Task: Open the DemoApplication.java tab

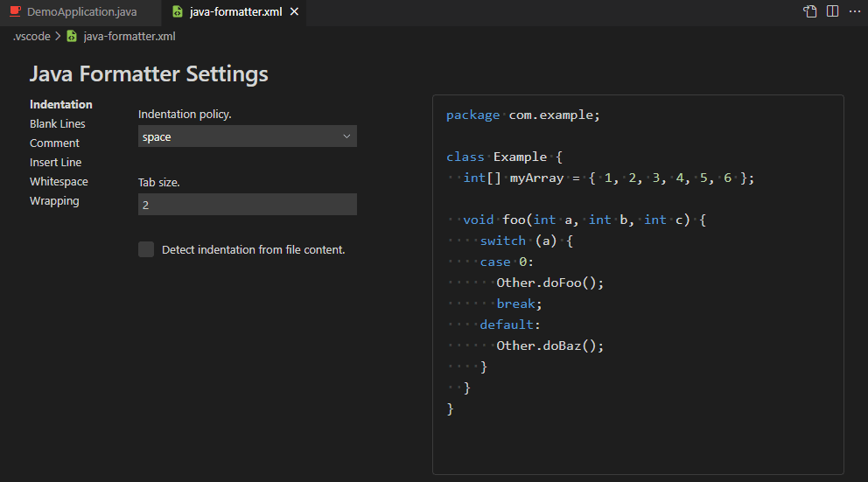Action: (x=81, y=11)
